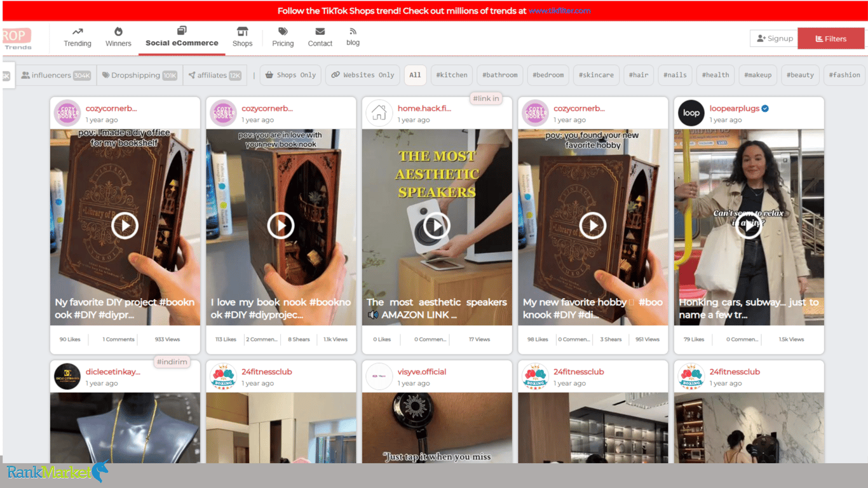
Task: Play the loopearplugs subway video
Action: tap(749, 225)
